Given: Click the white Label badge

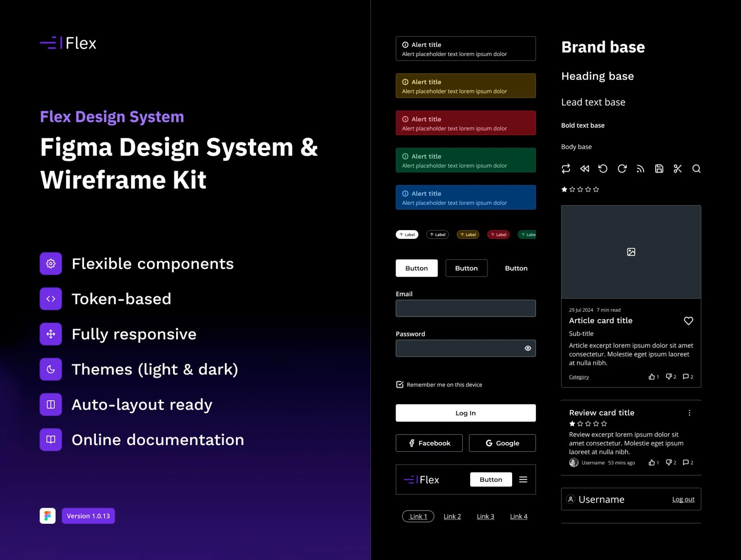Looking at the screenshot, I should pyautogui.click(x=407, y=235).
